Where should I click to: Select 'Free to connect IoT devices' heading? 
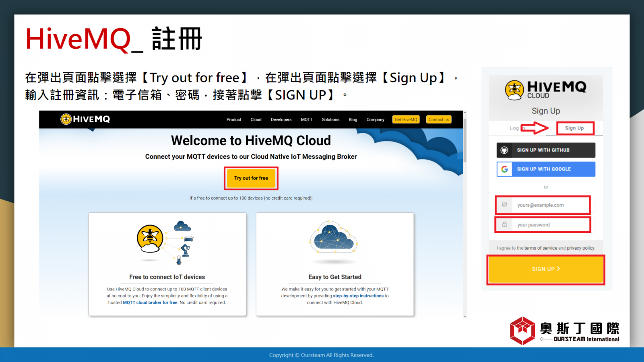[x=167, y=277]
